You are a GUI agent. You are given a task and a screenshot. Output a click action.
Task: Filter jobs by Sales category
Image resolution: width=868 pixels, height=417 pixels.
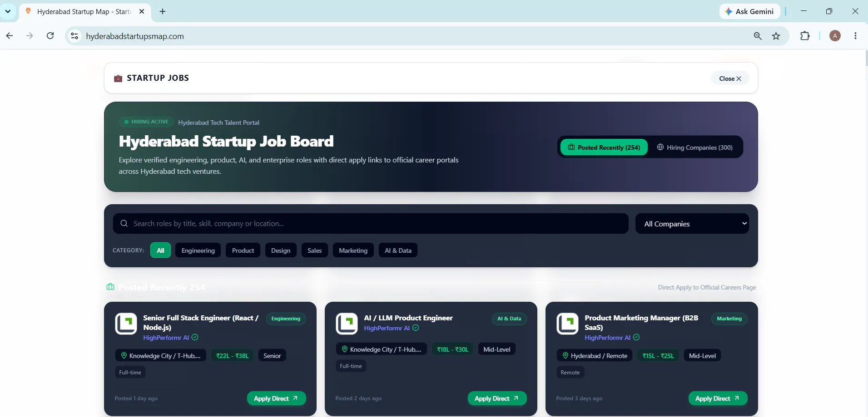point(314,250)
